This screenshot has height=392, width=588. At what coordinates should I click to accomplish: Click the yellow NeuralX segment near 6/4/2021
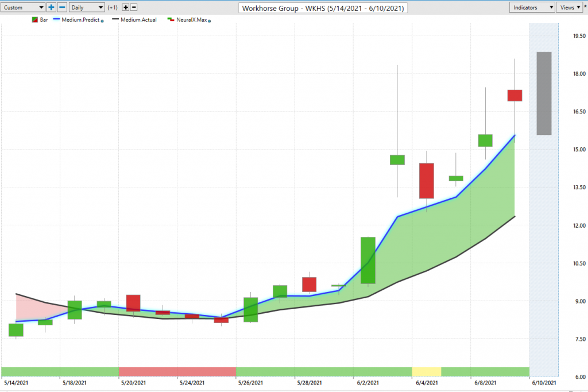coord(427,372)
